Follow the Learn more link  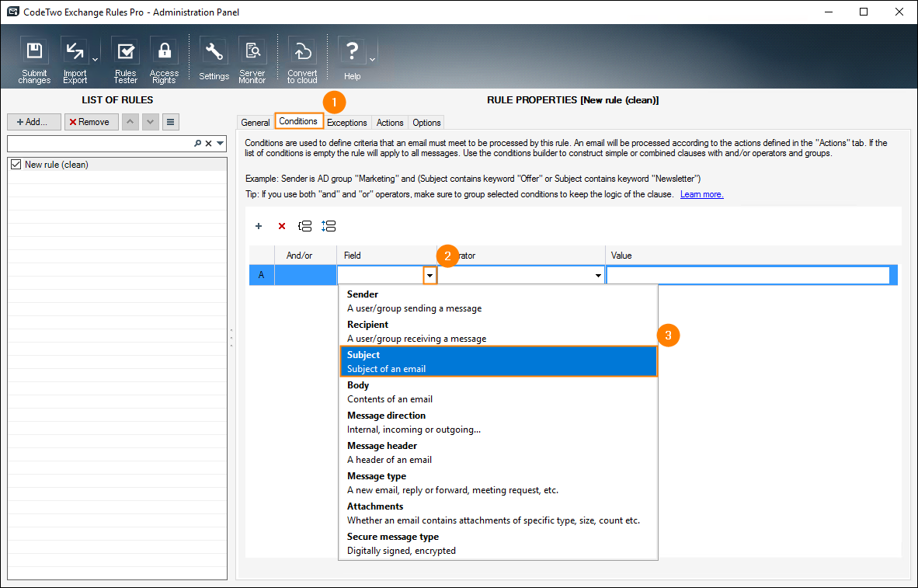click(701, 194)
